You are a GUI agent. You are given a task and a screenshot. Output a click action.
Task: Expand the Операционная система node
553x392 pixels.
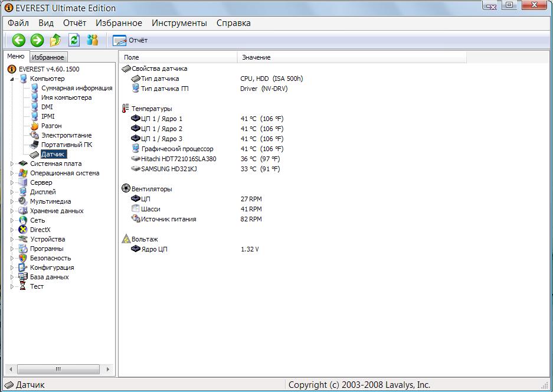[x=12, y=173]
